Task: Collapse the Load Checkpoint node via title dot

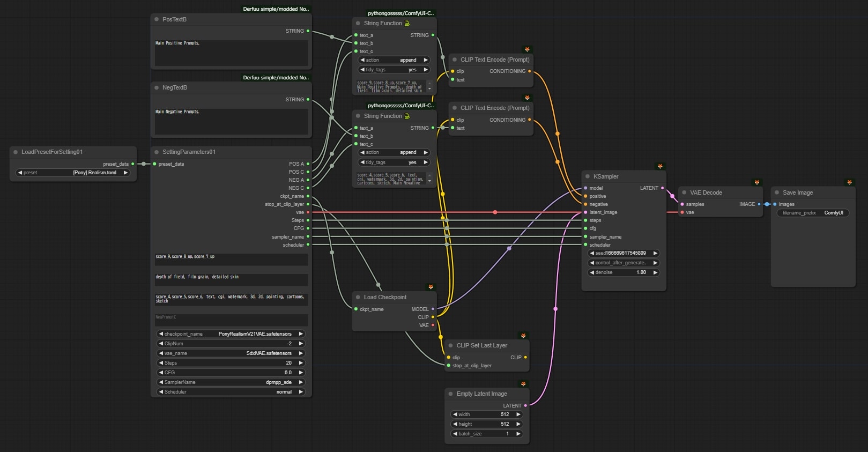Action: click(358, 297)
